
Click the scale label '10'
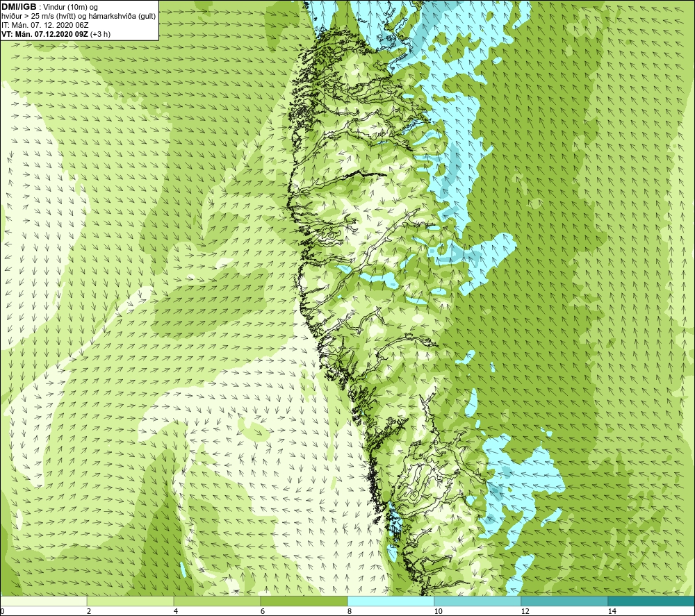(438, 611)
